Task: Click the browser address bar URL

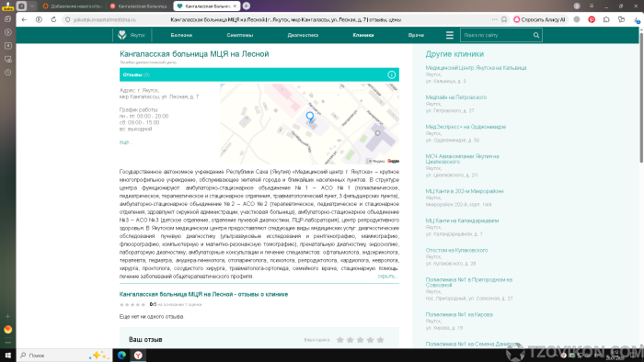Action: (105, 19)
